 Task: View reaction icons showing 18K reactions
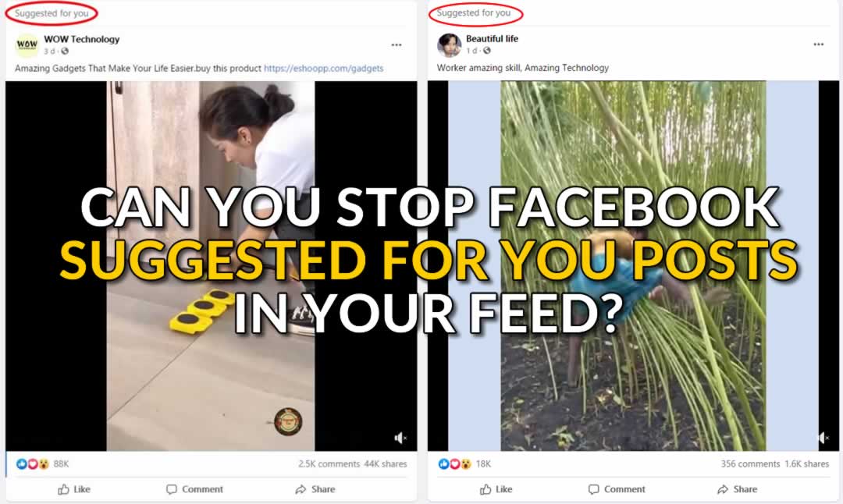tap(454, 463)
